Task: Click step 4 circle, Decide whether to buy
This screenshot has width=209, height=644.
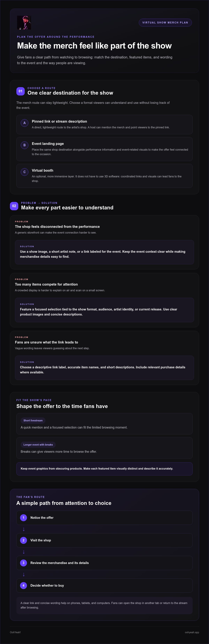Action: tap(24, 586)
